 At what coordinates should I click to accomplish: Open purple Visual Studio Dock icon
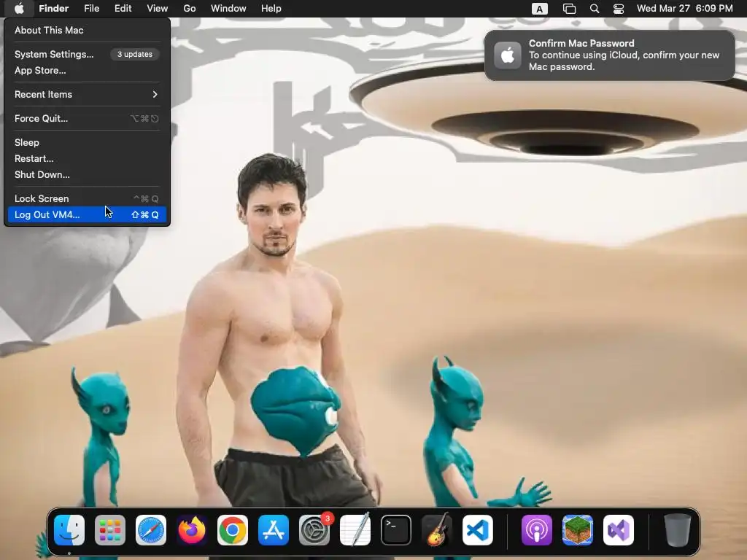(x=619, y=530)
